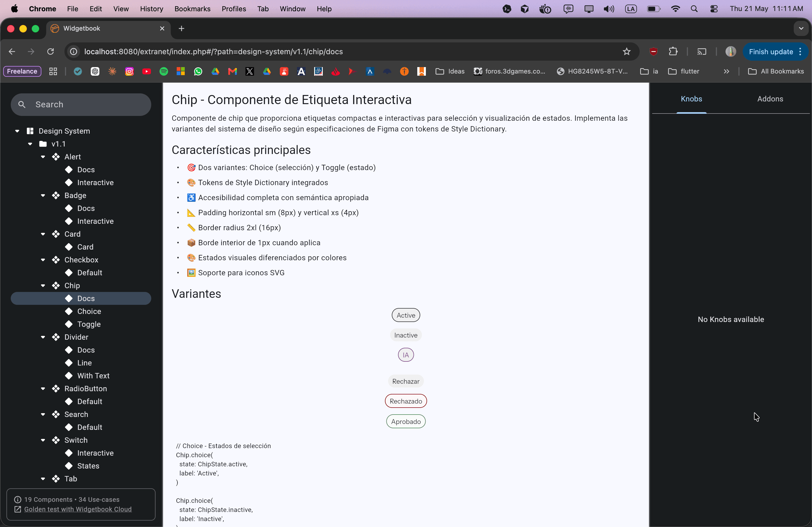The width and height of the screenshot is (812, 527).
Task: Reload the Widgetbook page
Action: 50,52
